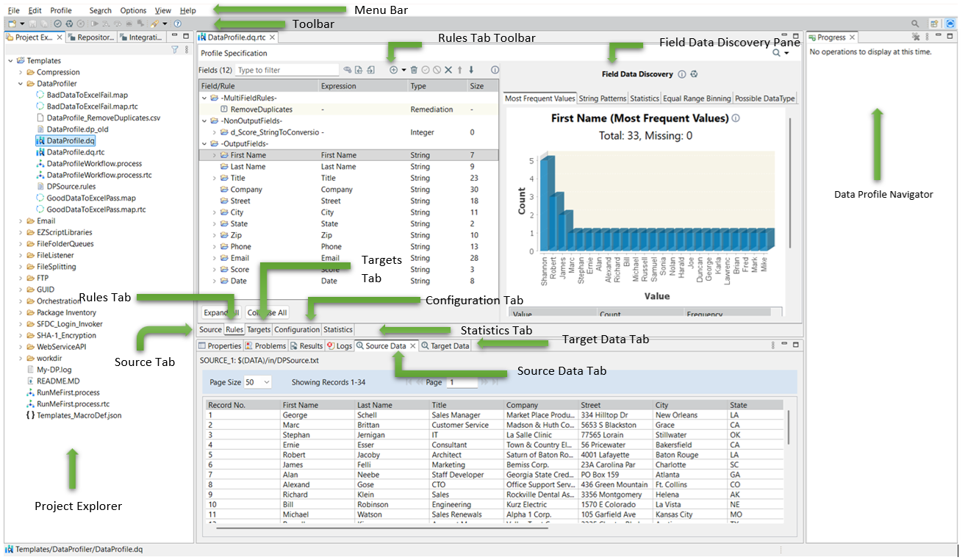Switch to the String Patterns tab
965x560 pixels.
602,98
